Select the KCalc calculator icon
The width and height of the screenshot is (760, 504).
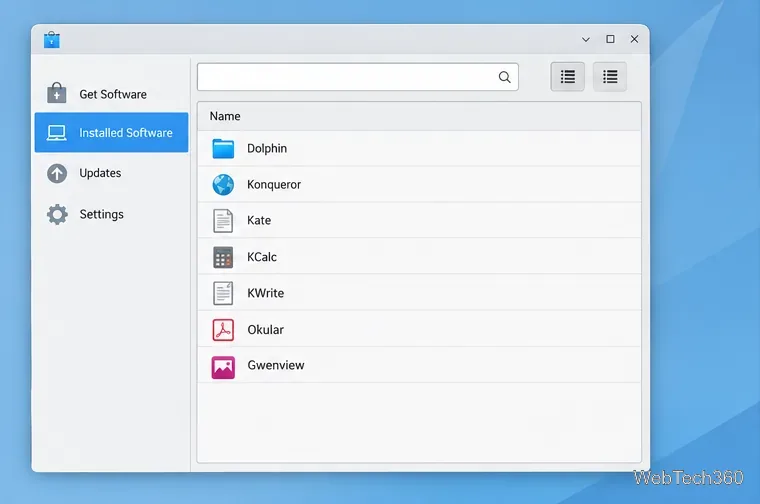point(223,257)
